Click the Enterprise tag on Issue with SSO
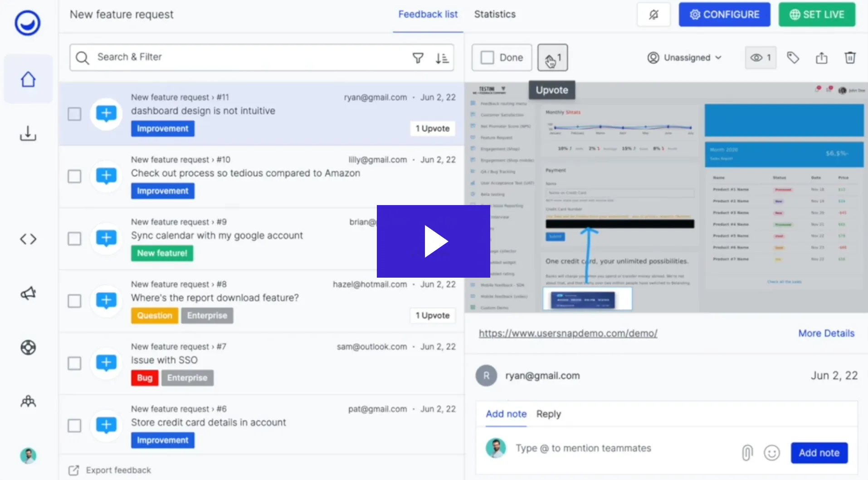 (187, 378)
